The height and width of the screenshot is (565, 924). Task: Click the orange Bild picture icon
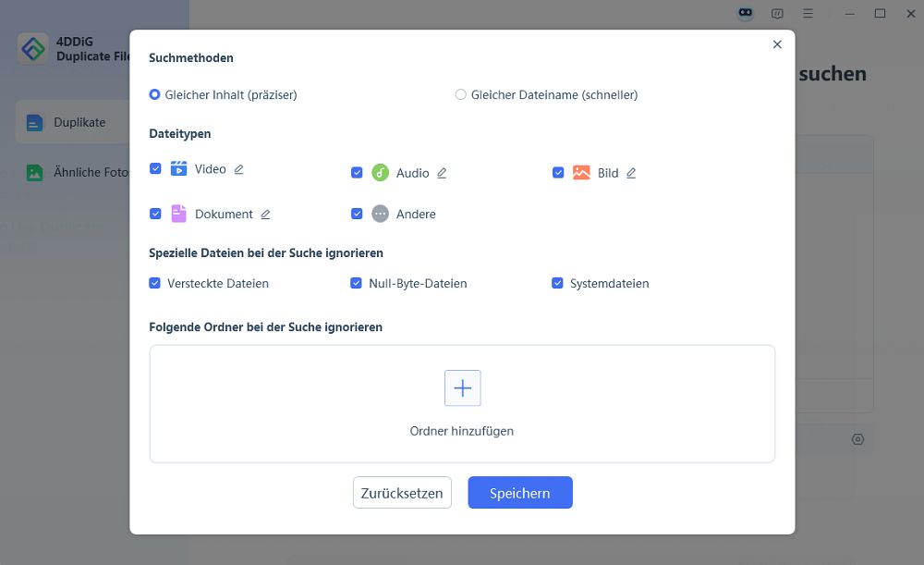click(x=581, y=172)
